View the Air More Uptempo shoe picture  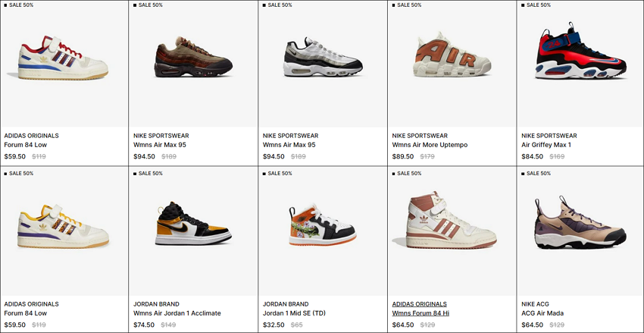click(x=452, y=55)
